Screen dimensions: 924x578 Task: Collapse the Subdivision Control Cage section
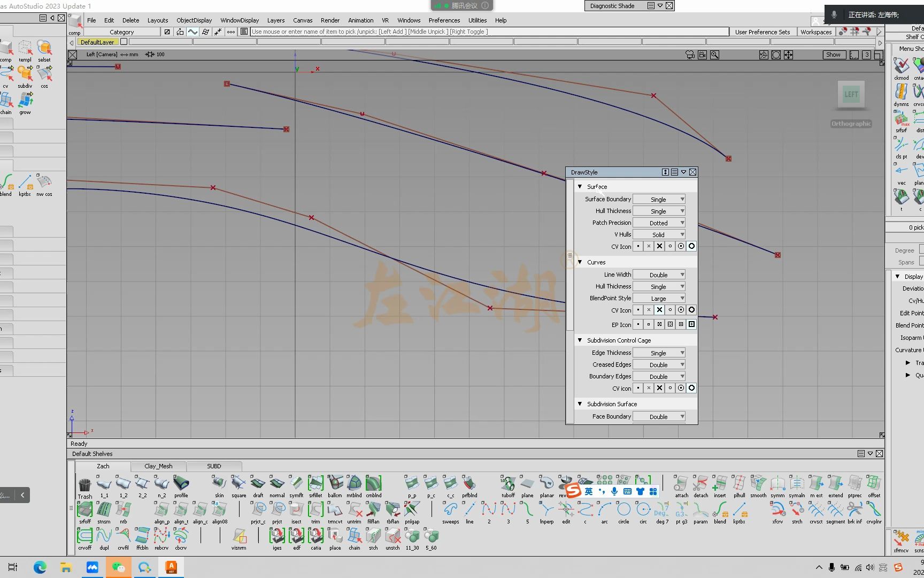580,340
